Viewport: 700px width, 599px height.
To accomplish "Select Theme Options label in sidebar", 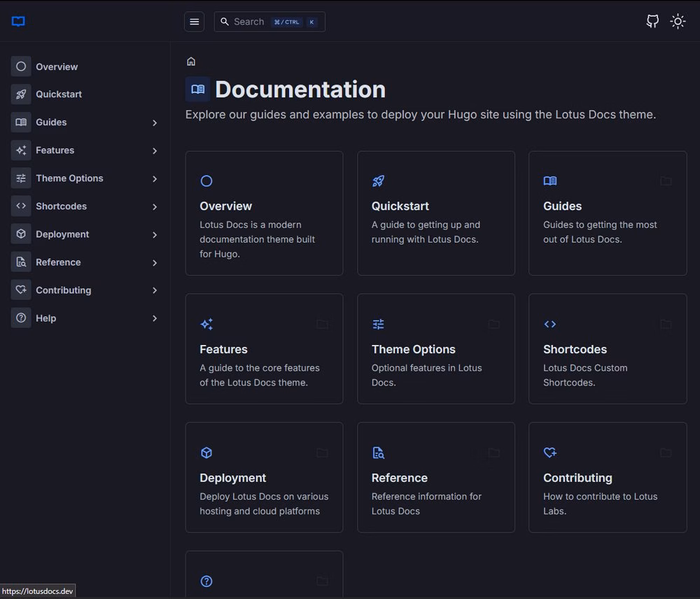I will click(69, 178).
